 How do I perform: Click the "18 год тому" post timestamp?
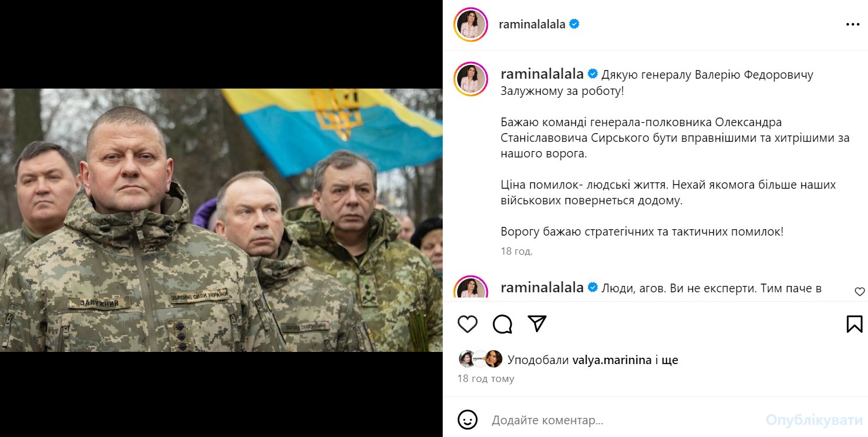[x=486, y=379]
